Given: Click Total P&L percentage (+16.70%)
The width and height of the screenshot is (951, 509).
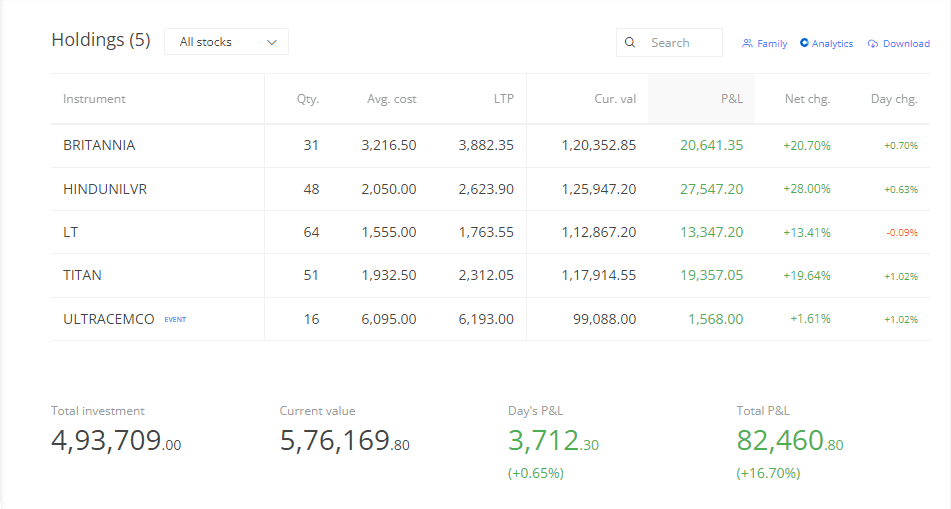Looking at the screenshot, I should point(768,473).
